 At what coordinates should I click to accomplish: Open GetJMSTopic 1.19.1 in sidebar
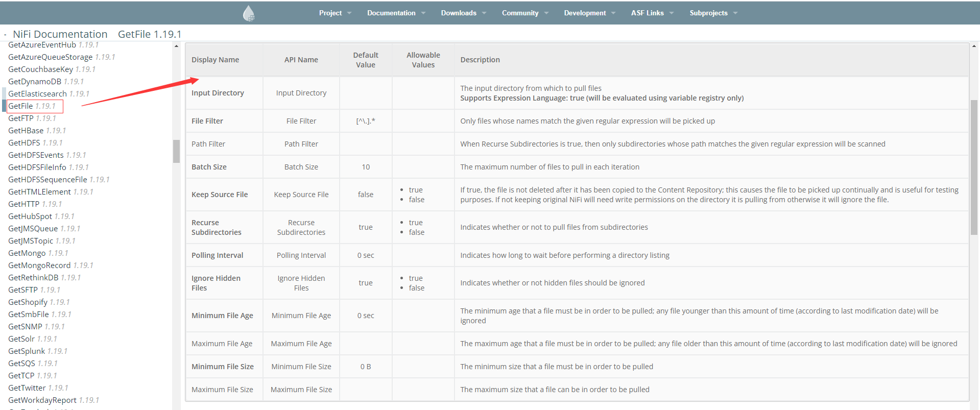pos(42,241)
